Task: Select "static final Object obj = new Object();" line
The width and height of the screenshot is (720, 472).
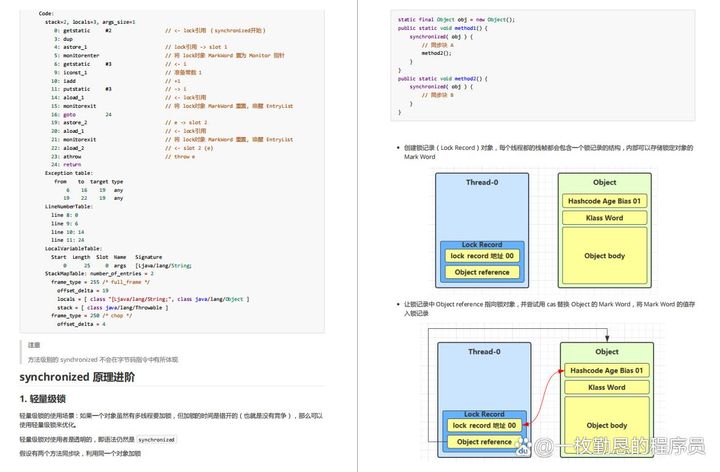Action: [x=456, y=20]
